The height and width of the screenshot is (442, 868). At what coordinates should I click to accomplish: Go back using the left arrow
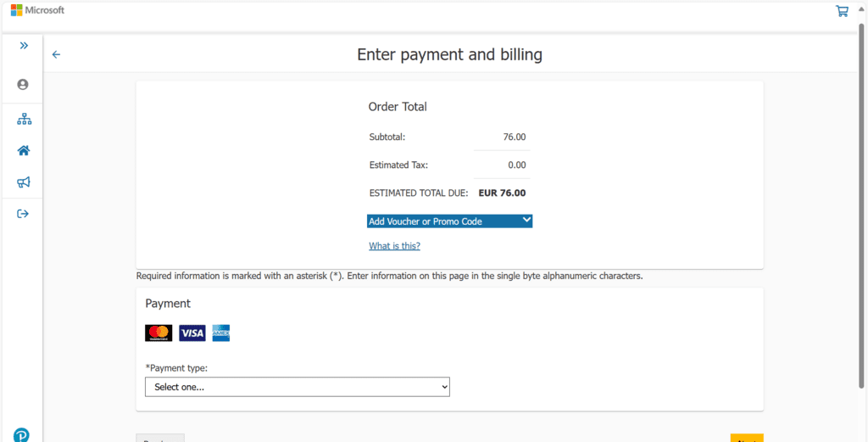(x=57, y=54)
